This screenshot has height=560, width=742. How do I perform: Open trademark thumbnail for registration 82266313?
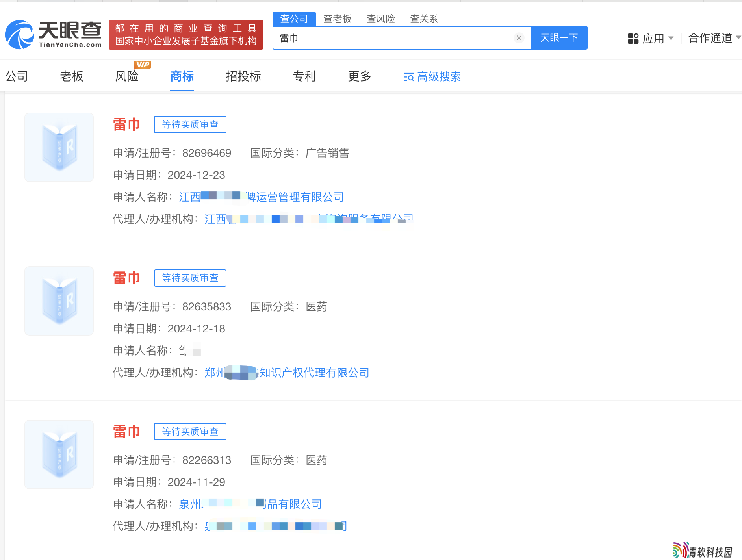coord(59,454)
